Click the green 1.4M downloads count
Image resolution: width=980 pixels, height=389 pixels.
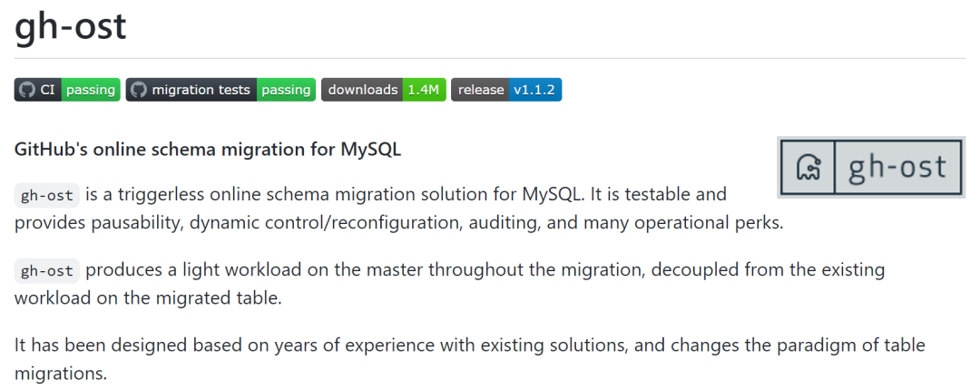[x=424, y=90]
